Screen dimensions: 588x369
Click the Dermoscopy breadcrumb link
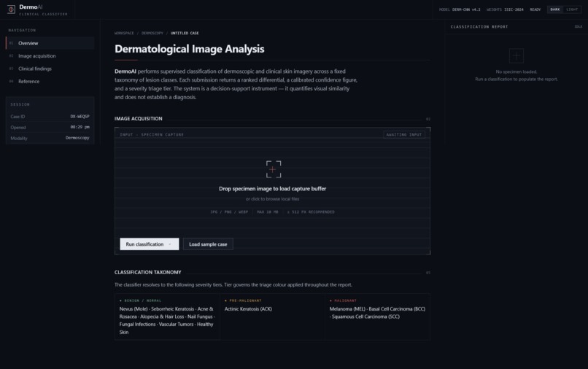(152, 33)
